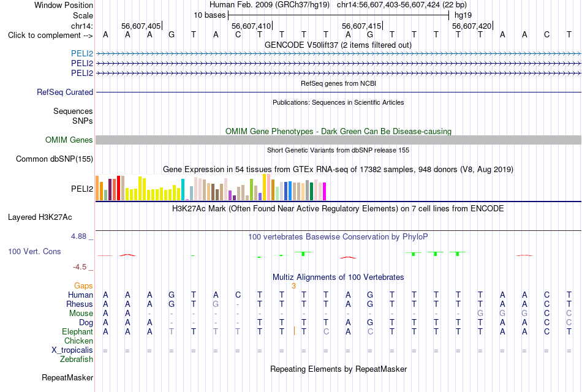Click the Gaps label
582x392 pixels.
tap(83, 286)
